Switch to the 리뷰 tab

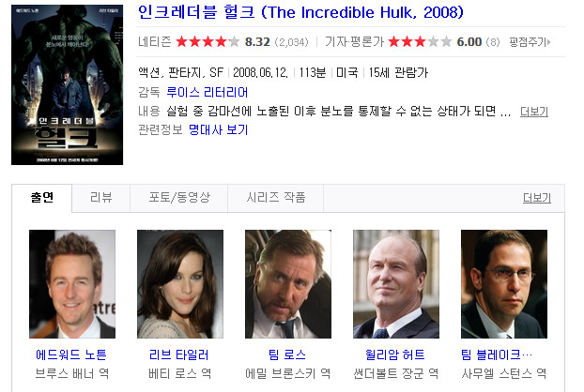(101, 198)
